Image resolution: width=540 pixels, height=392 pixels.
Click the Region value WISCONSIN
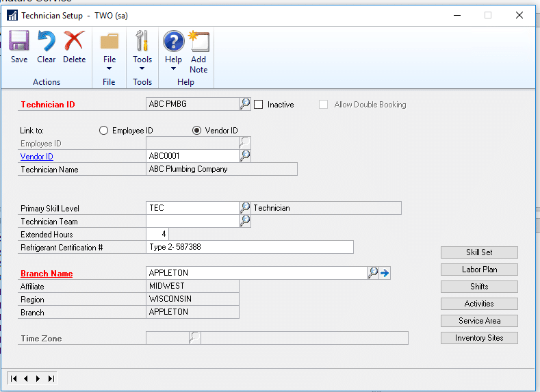click(x=192, y=299)
